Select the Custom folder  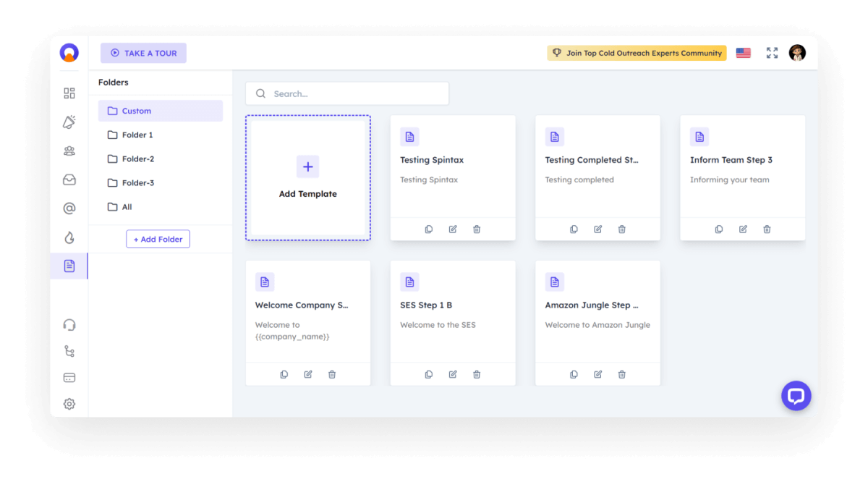click(x=161, y=111)
